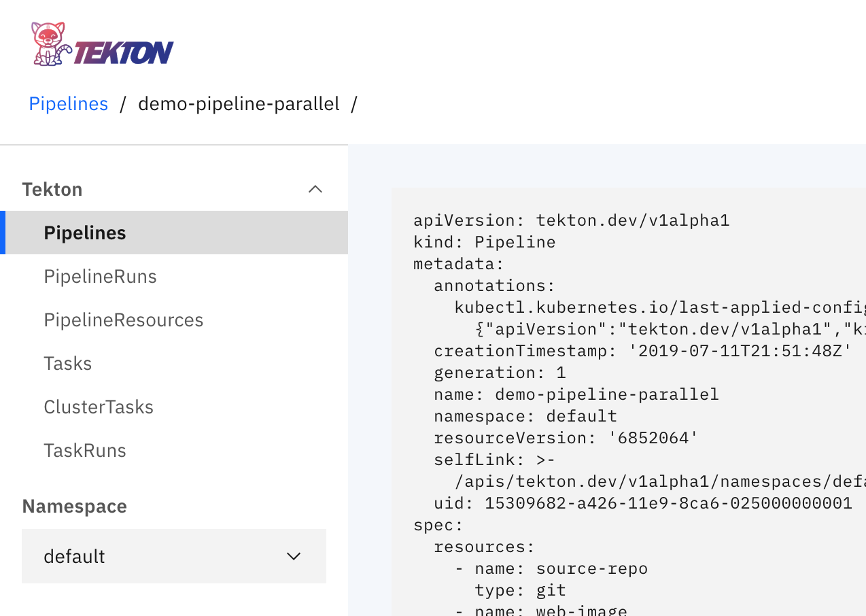
Task: Select PipelineResources in the sidebar
Action: pos(123,320)
